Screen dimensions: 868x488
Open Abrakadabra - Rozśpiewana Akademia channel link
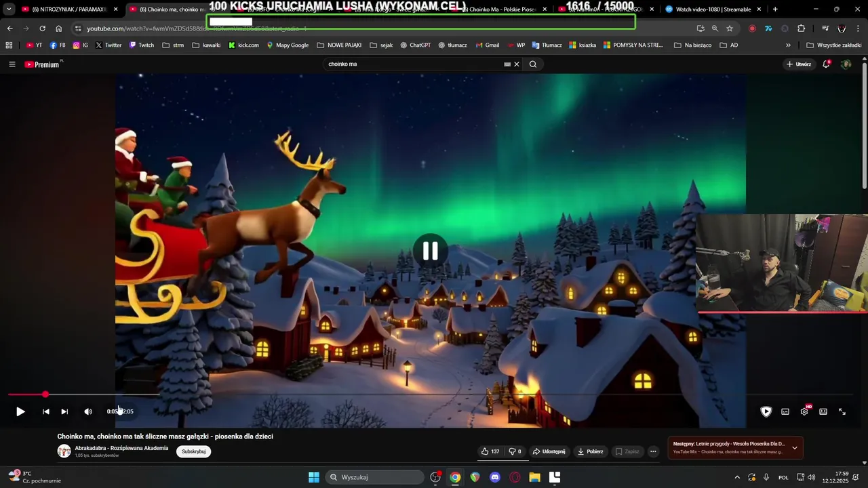(121, 448)
